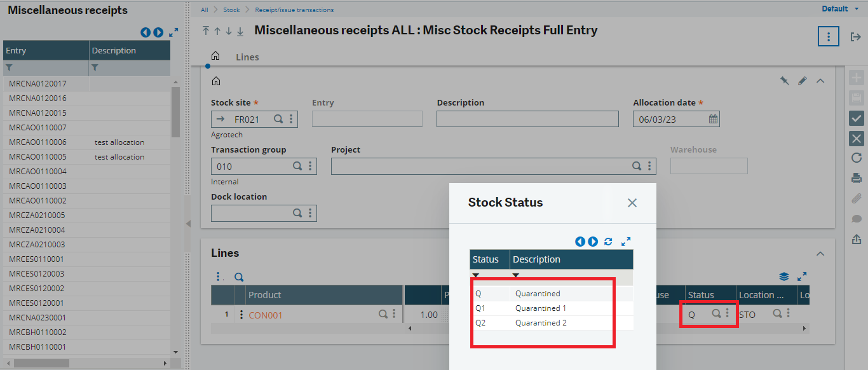Expand the Stock Status popup to fullscreen
This screenshot has width=868, height=370.
tap(626, 242)
